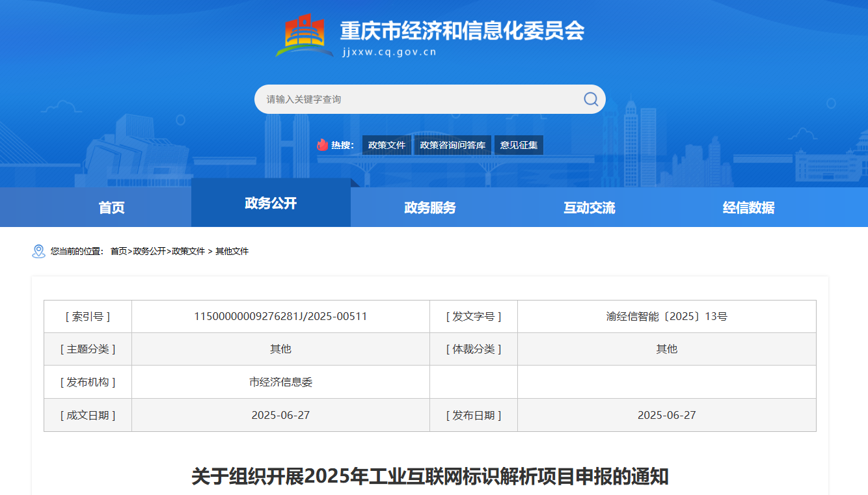Focus the 请输入关键字查询 search box
The width and height of the screenshot is (868, 495).
click(x=416, y=100)
